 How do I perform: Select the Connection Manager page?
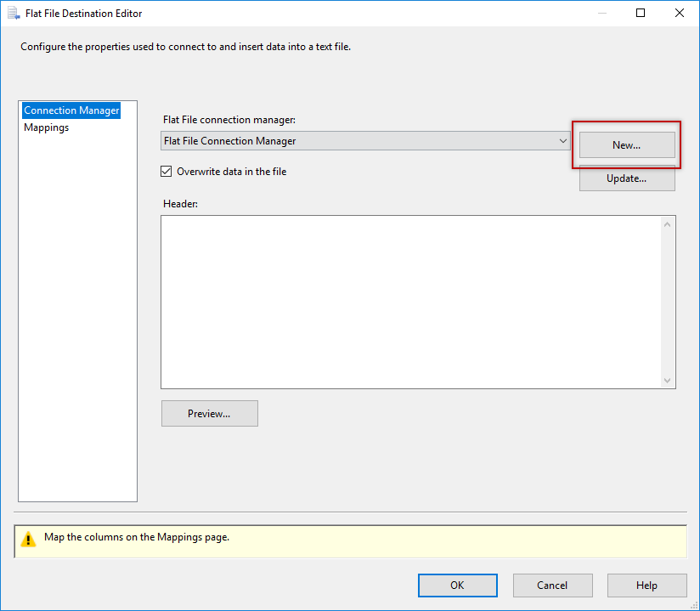click(x=71, y=110)
